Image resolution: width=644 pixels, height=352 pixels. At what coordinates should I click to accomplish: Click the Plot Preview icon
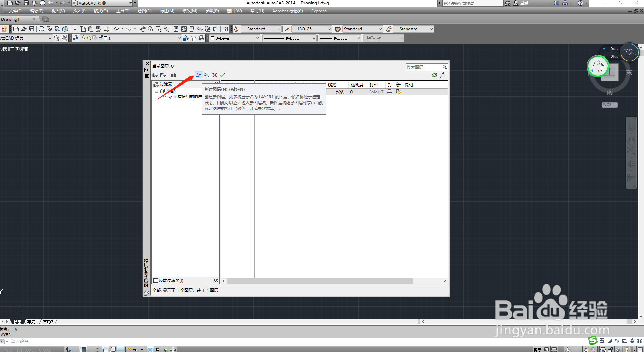(49, 29)
